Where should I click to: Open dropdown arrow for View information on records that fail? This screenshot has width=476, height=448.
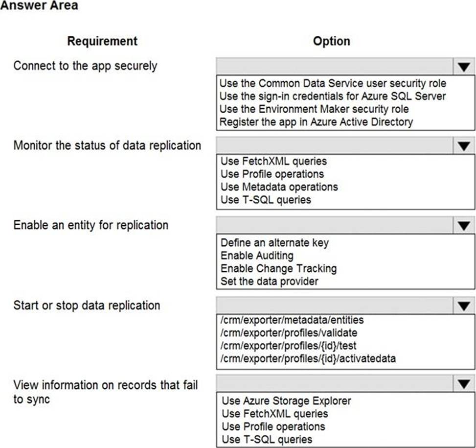[464, 383]
